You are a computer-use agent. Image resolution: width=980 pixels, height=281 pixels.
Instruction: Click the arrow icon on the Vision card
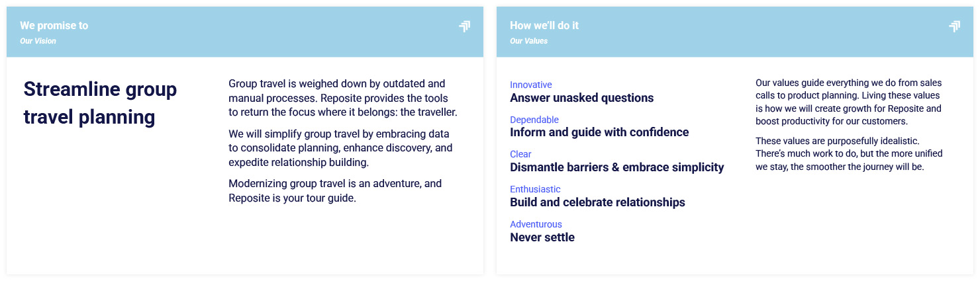click(x=464, y=26)
